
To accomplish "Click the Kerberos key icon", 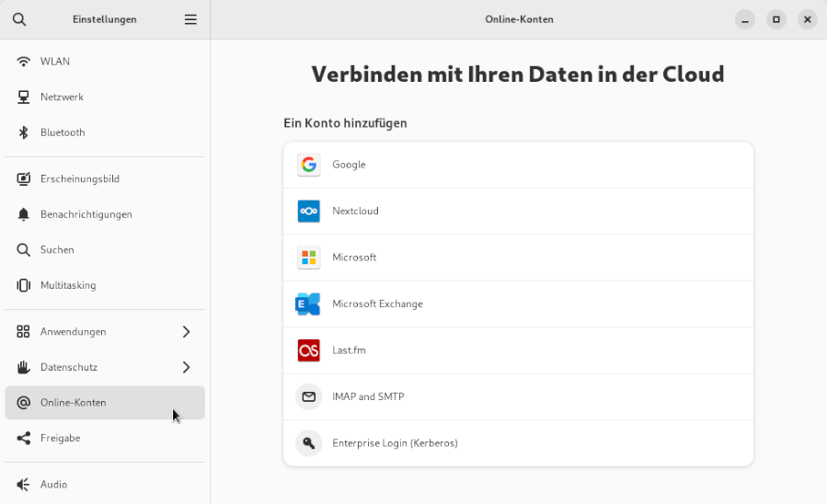I will pyautogui.click(x=308, y=443).
